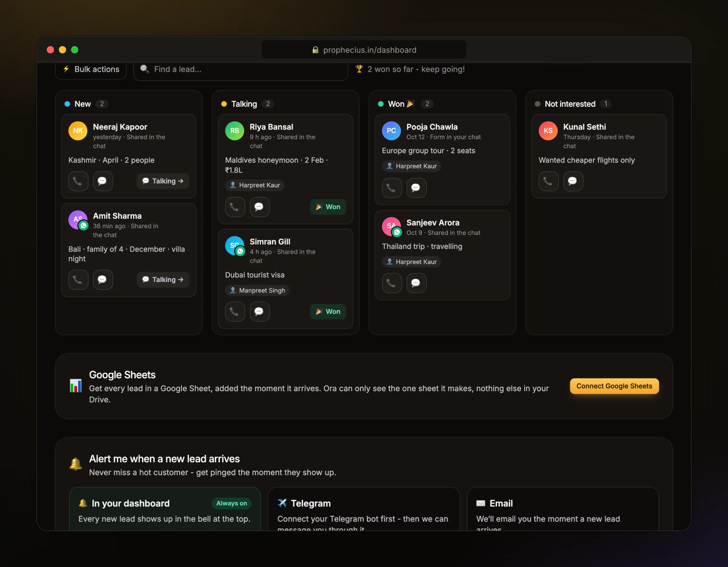Open chat bubble for Sanjeev Arora
This screenshot has height=567, width=728.
point(416,283)
